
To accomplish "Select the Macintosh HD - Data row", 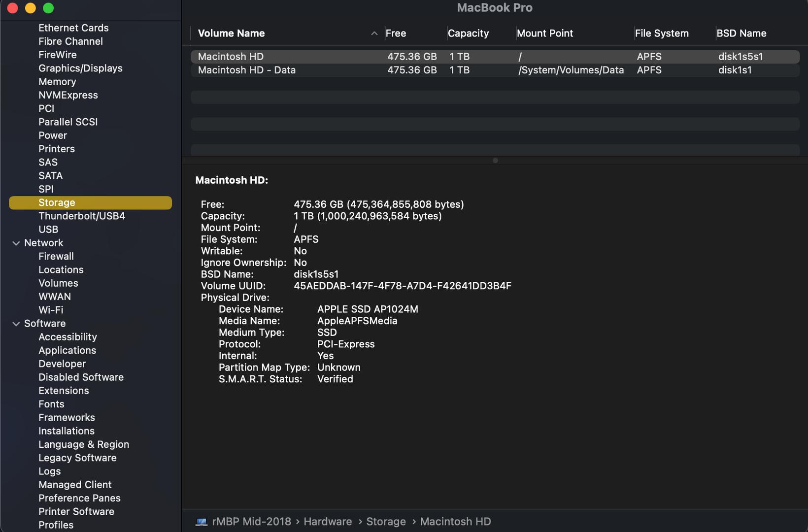I will click(x=495, y=70).
